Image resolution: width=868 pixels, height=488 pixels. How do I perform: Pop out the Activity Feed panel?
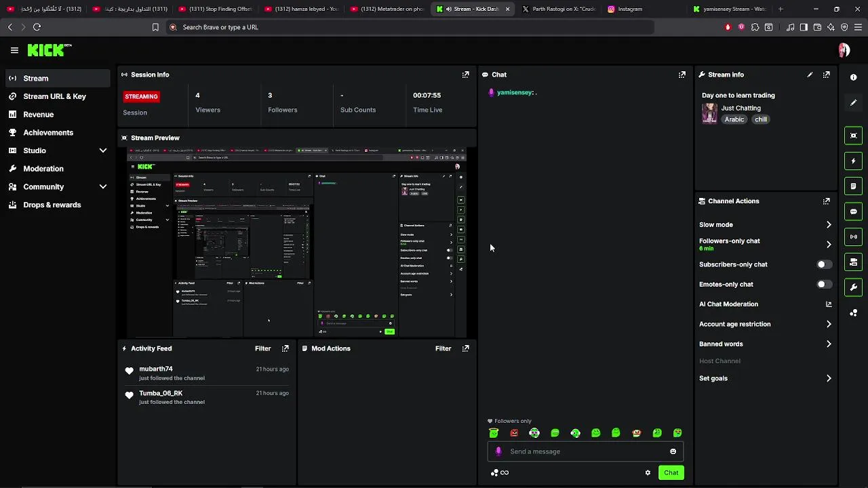pos(285,348)
